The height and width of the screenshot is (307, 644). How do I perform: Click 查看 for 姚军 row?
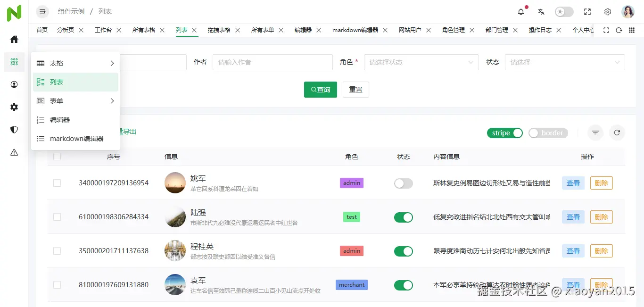(573, 183)
